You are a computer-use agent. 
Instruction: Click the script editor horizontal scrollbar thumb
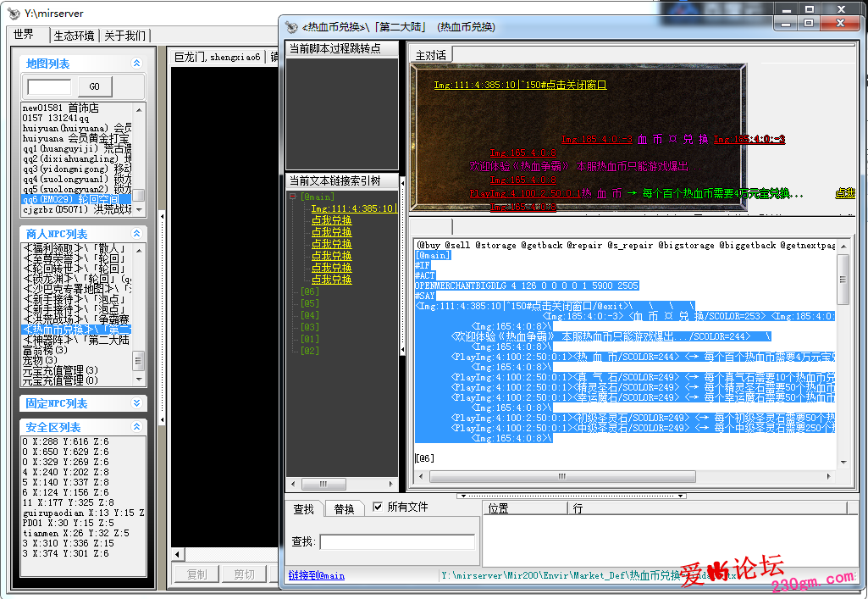click(562, 476)
